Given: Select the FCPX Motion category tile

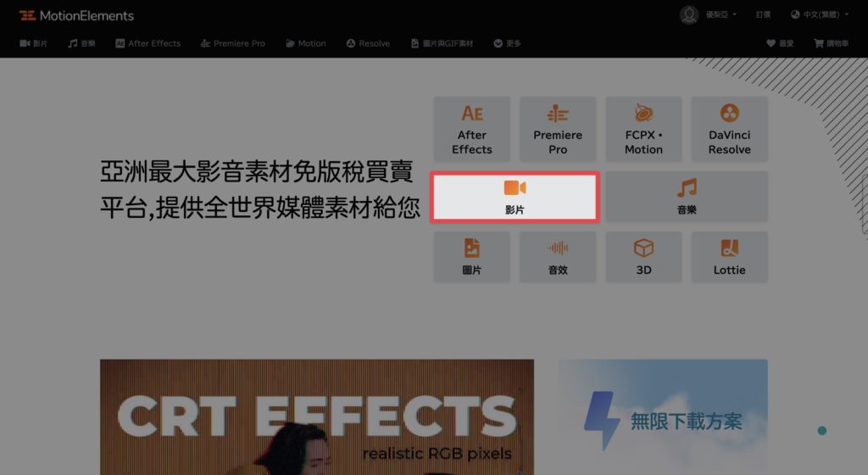Looking at the screenshot, I should 643,129.
